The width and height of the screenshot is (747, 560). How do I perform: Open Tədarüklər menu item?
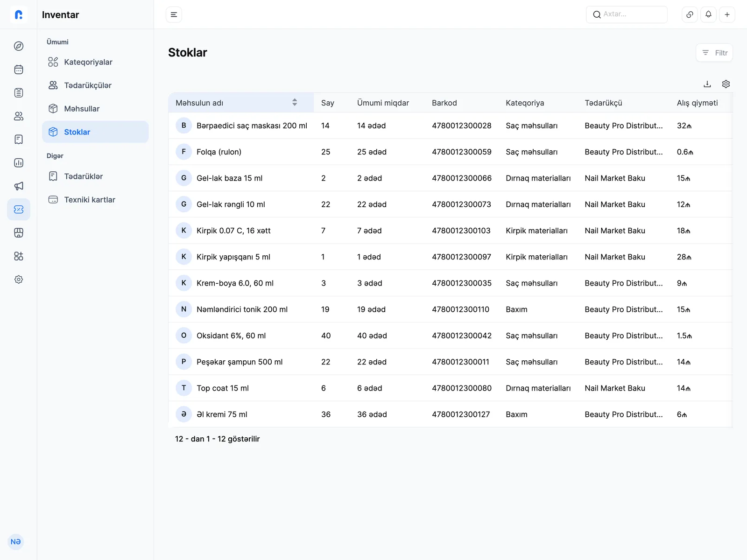[95, 176]
